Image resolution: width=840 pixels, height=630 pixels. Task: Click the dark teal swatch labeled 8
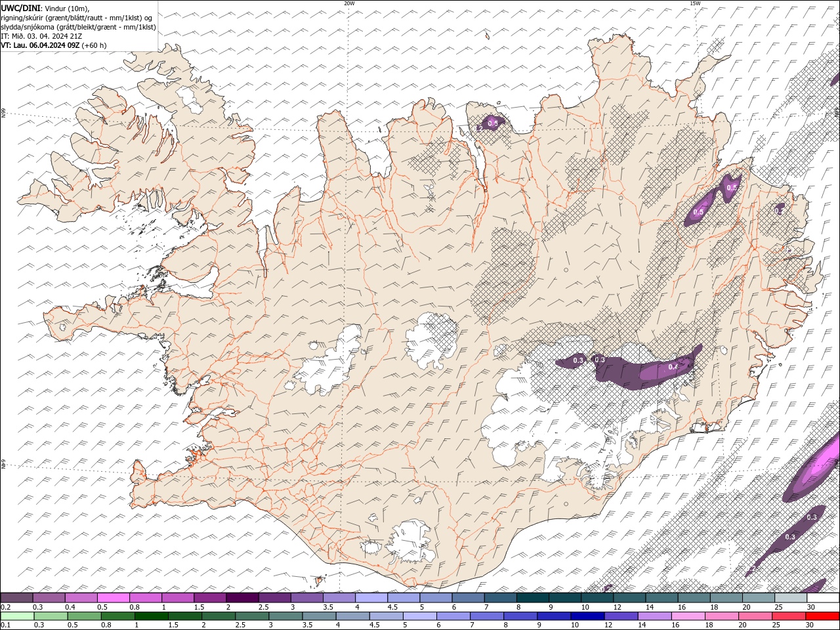(532, 598)
